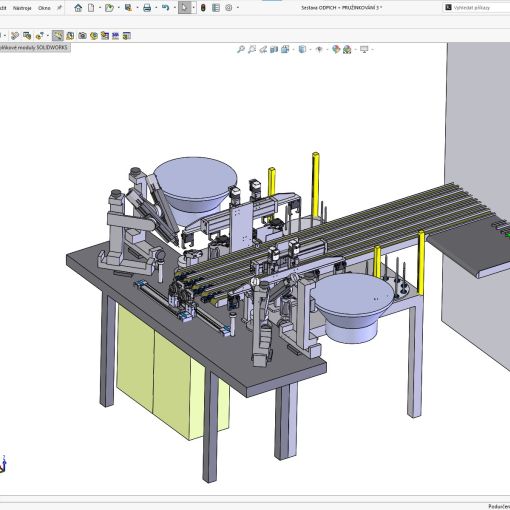The image size is (510, 510).
Task: Open the Okno menu
Action: coord(44,8)
